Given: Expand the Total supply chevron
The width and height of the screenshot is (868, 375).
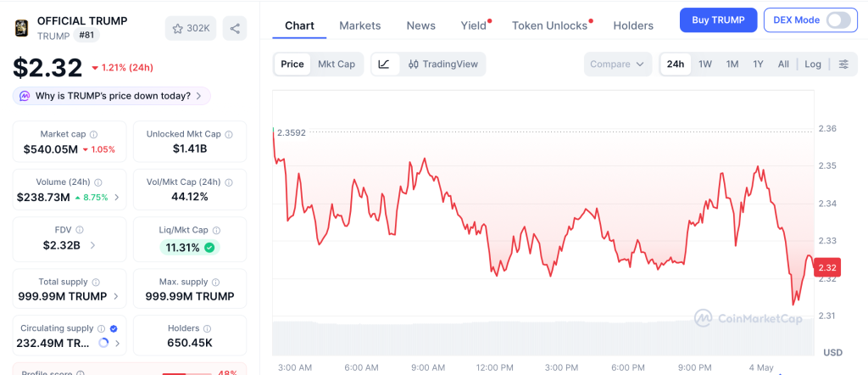Looking at the screenshot, I should pyautogui.click(x=115, y=297).
